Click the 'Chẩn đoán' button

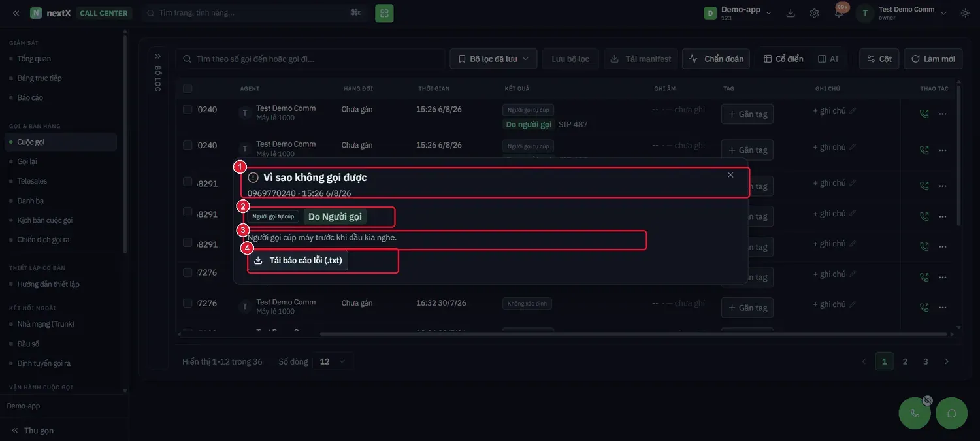pyautogui.click(x=717, y=59)
